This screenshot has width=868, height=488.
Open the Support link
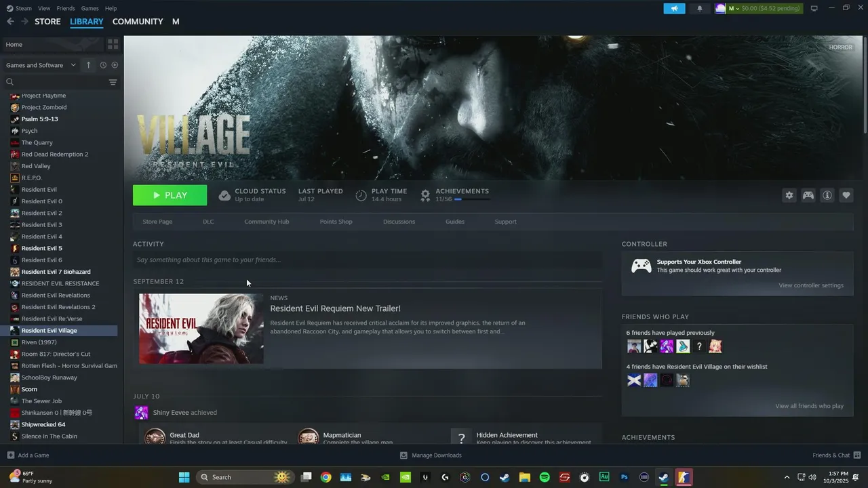pyautogui.click(x=505, y=222)
